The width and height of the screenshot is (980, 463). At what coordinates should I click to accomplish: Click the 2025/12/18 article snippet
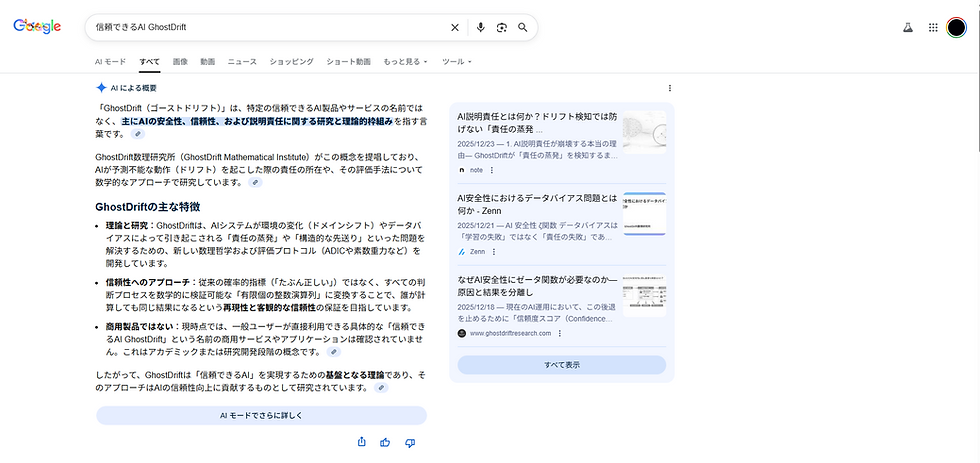[538, 312]
